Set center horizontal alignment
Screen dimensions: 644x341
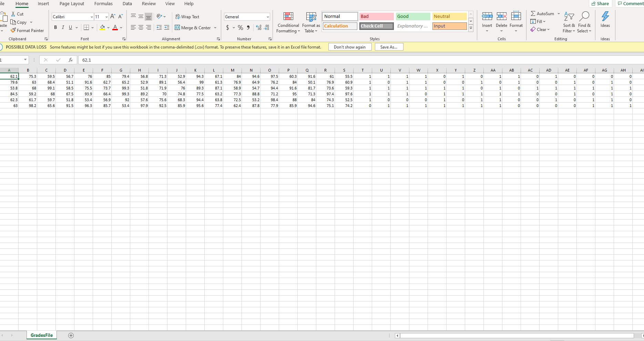tap(141, 28)
